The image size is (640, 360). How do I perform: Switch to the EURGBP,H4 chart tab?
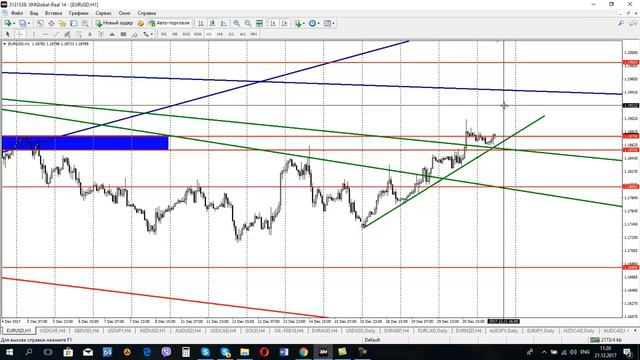coord(396,331)
